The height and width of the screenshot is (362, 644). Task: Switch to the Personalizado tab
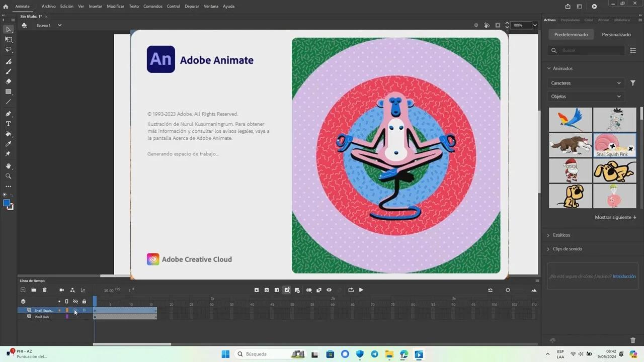click(x=616, y=34)
